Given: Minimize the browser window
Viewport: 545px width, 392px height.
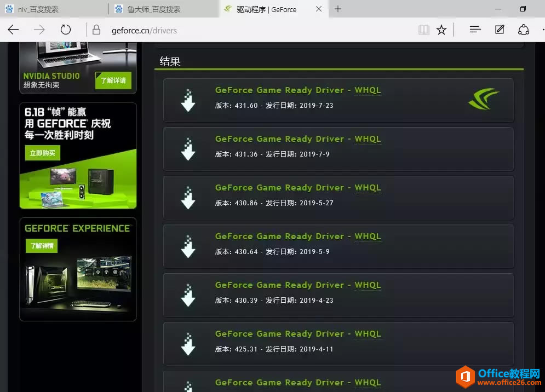Looking at the screenshot, I should coord(498,9).
